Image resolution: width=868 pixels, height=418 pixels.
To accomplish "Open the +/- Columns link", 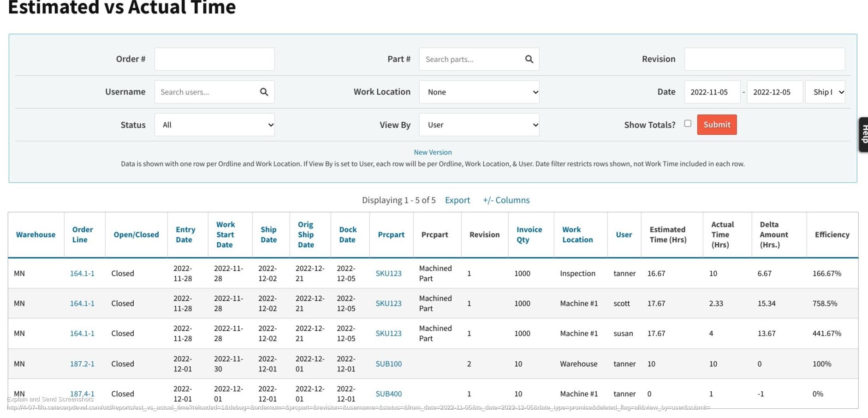I will [x=506, y=200].
